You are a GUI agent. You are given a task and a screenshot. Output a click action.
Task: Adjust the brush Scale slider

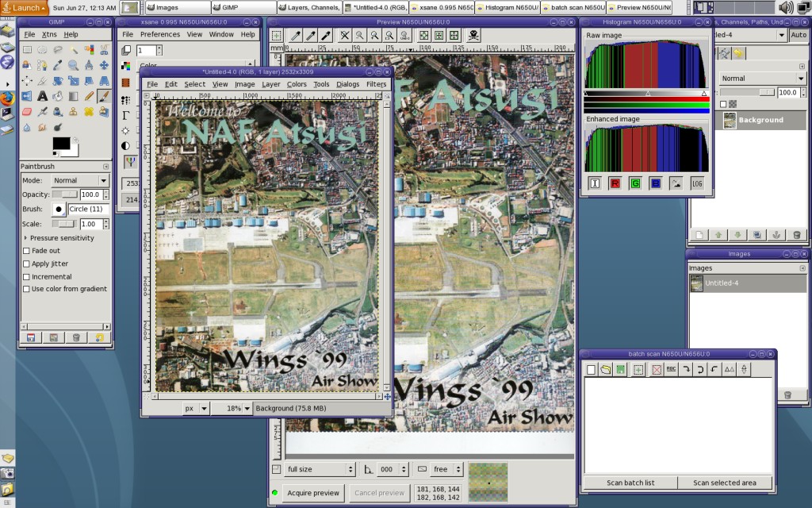coord(65,224)
